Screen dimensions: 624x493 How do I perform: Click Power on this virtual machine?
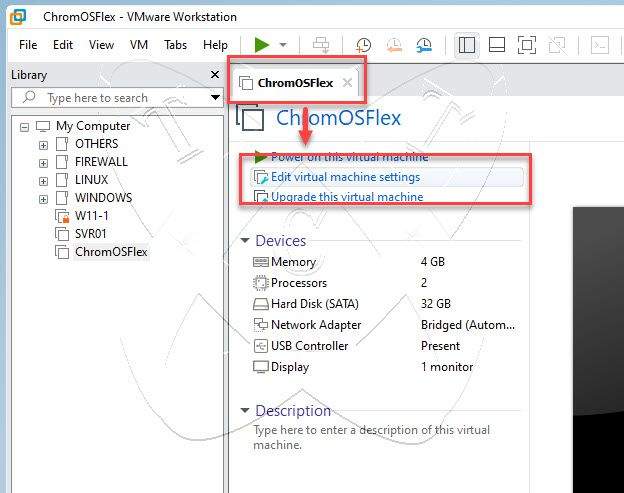(349, 157)
